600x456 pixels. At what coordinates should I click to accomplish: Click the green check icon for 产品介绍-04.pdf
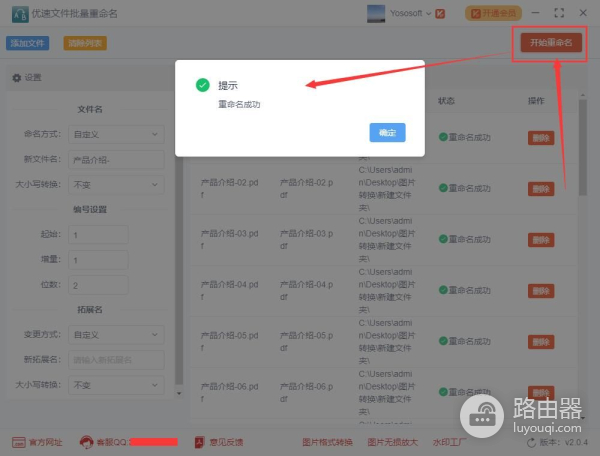pos(443,290)
